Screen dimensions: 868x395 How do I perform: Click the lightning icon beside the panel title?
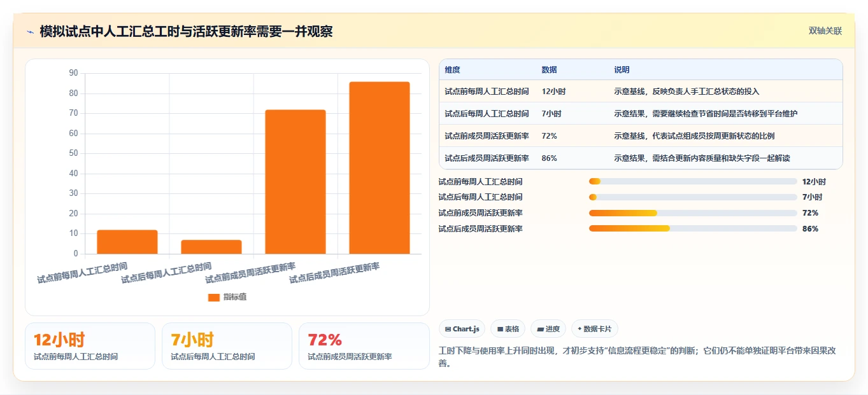[x=30, y=32]
